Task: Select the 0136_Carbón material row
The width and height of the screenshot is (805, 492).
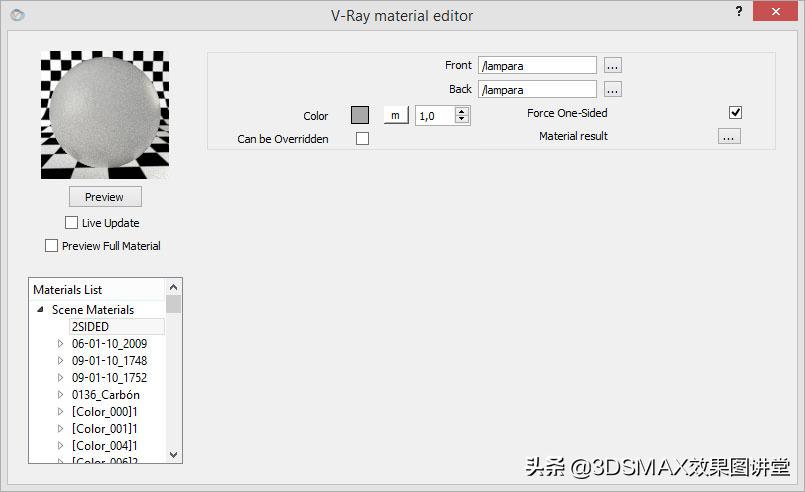Action: click(x=106, y=394)
